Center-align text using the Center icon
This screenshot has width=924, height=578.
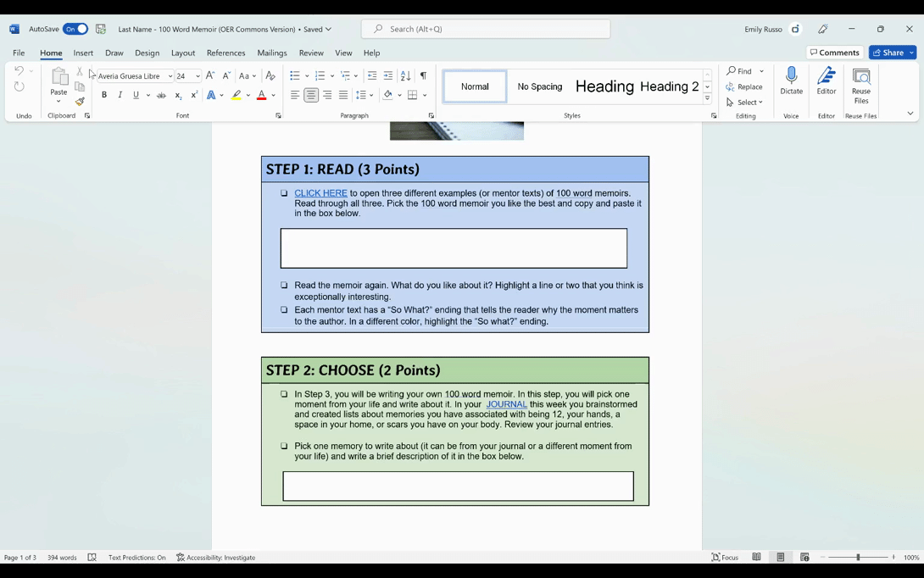point(311,95)
